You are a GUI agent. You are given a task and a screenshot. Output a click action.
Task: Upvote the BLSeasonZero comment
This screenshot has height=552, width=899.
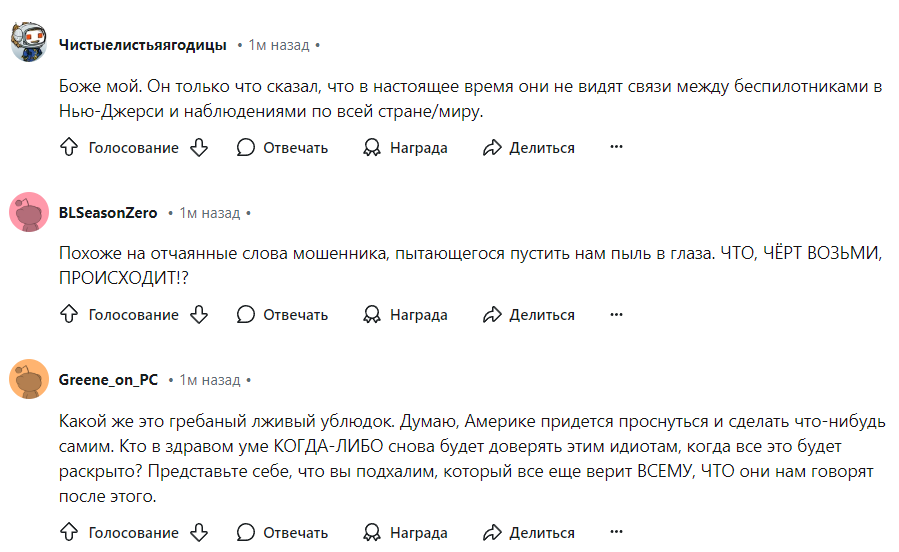click(69, 314)
